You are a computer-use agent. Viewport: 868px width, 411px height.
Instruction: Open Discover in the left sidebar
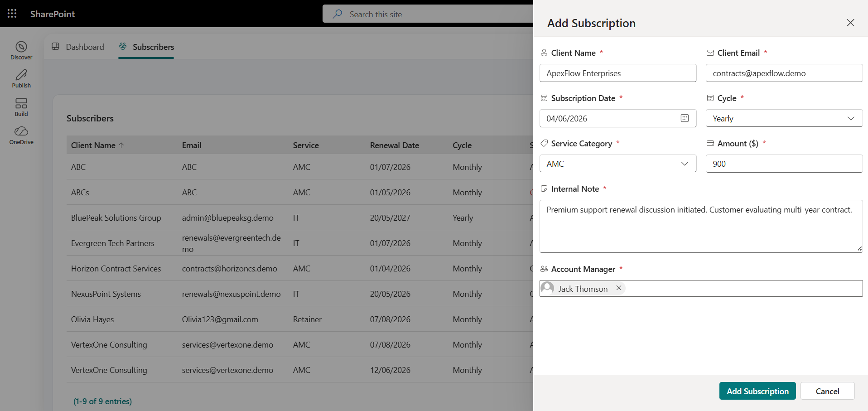pos(21,50)
